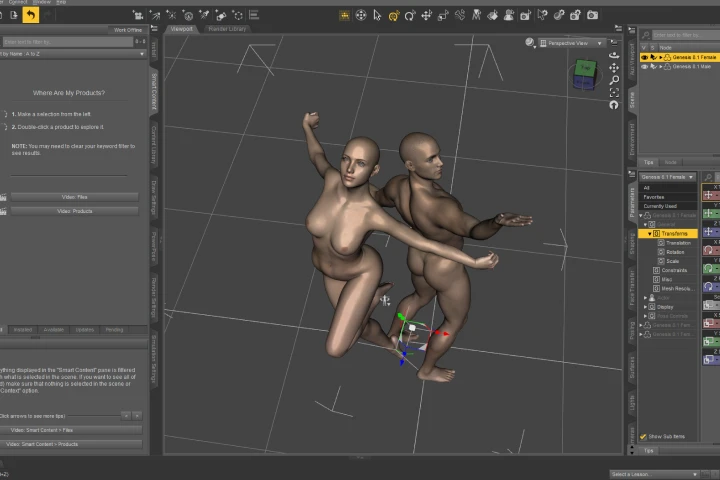Open the Scene side tab

click(x=632, y=99)
